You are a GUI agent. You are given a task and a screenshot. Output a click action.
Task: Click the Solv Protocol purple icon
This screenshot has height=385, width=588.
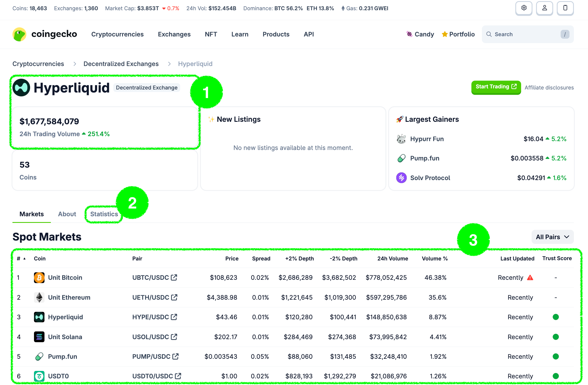401,178
